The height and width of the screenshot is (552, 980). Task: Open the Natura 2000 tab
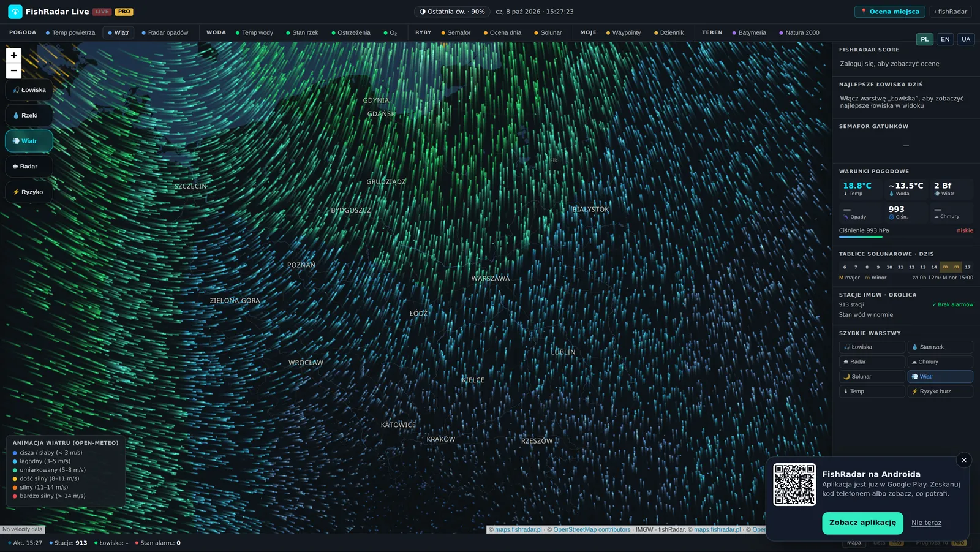point(799,32)
